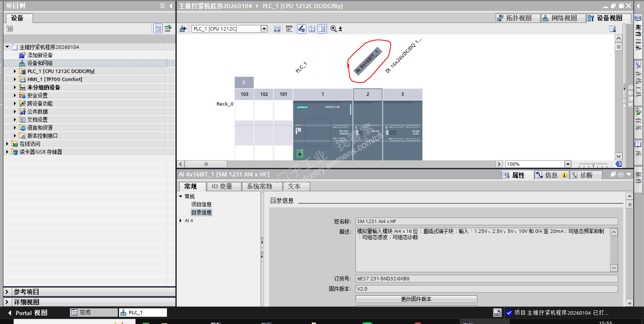
Task: Expand the HMI_1 [TP700 Comfort] node
Action: [x=15, y=79]
